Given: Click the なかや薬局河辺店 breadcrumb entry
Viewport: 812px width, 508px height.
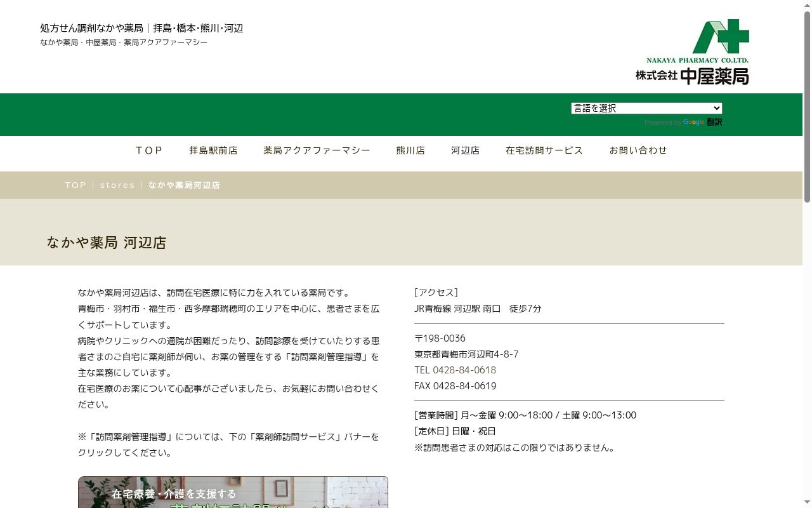Looking at the screenshot, I should [x=184, y=185].
